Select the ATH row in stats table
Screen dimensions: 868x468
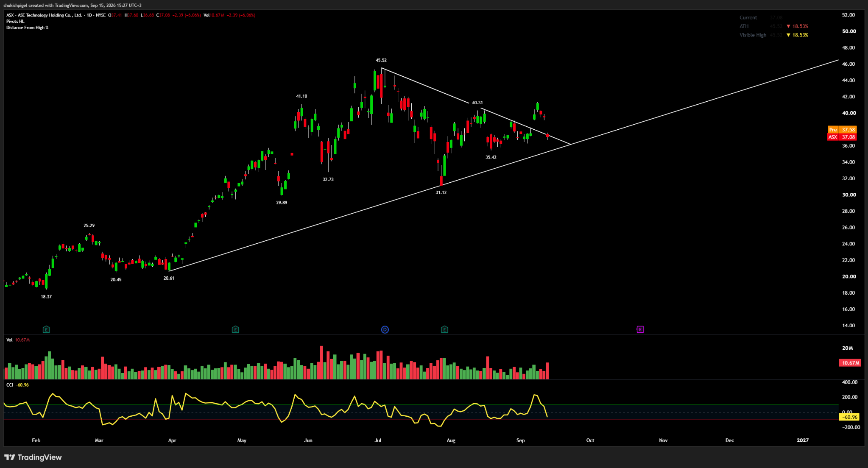coord(774,26)
